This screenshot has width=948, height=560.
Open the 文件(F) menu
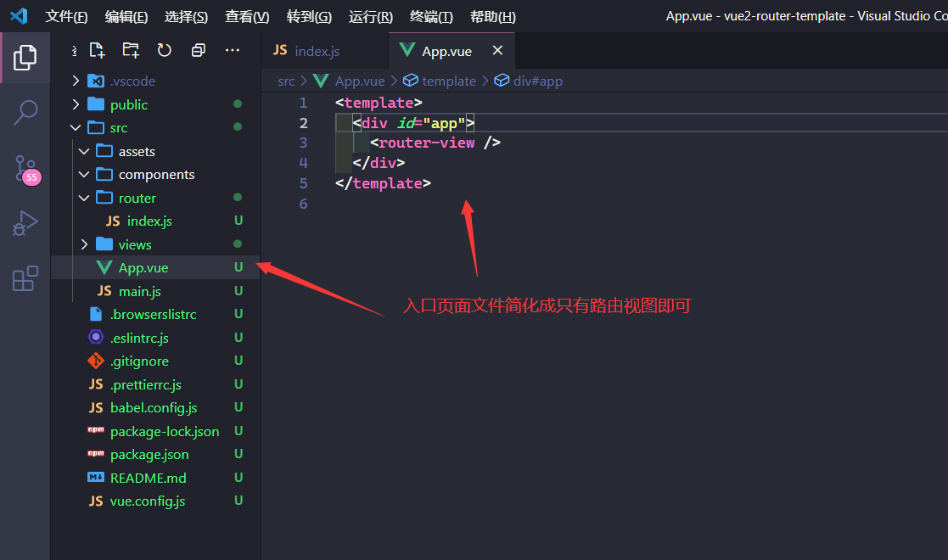click(66, 17)
